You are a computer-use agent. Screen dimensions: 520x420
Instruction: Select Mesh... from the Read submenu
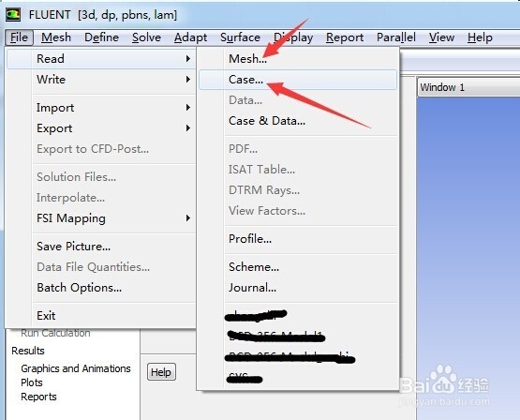point(247,59)
